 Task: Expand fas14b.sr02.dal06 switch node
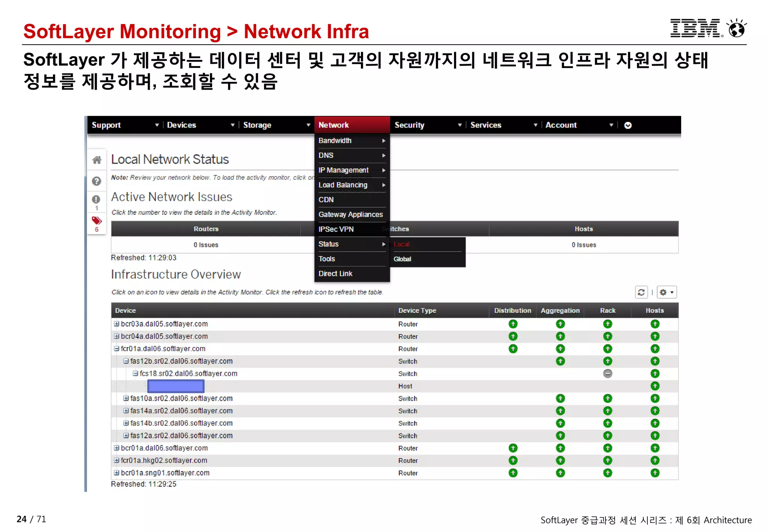point(126,423)
